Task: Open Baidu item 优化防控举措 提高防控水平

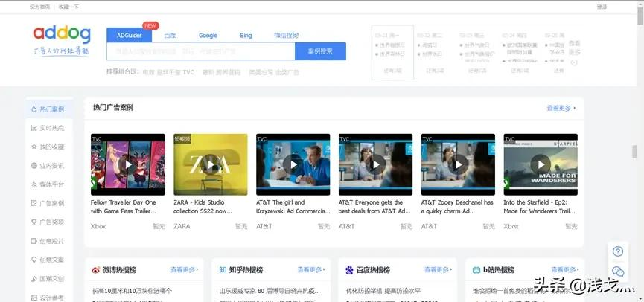Action: pos(383,291)
